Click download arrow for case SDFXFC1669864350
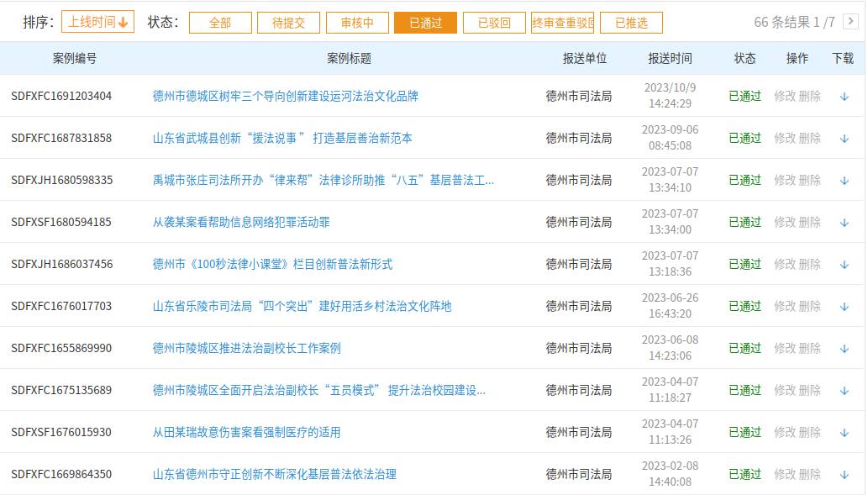 pyautogui.click(x=844, y=475)
